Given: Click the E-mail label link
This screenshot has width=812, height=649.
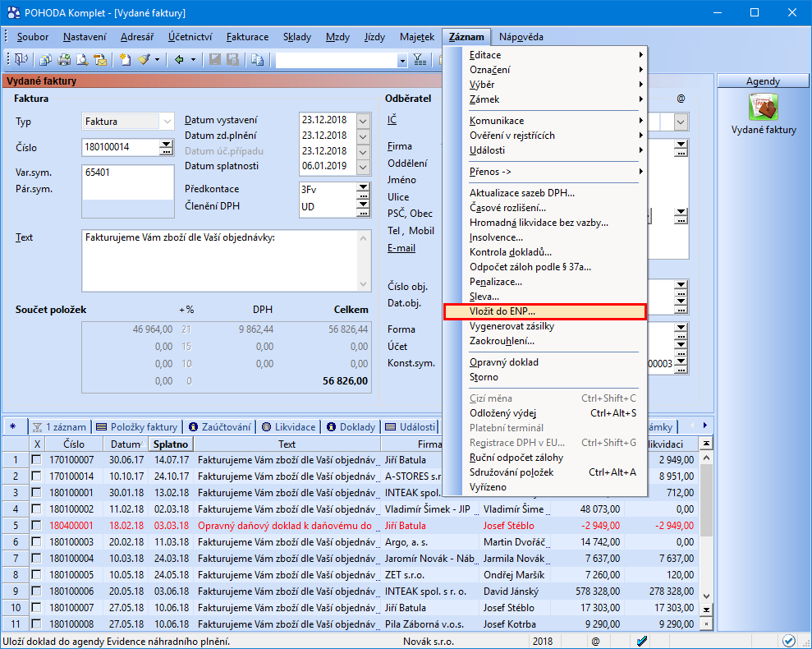Looking at the screenshot, I should (401, 248).
